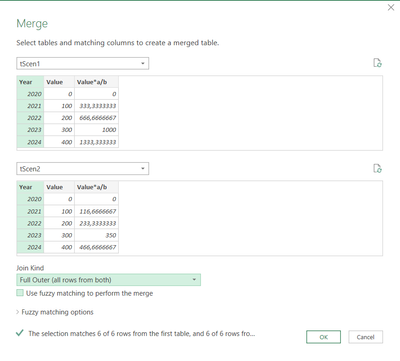
Task: Click the refresh preview icon beside tScen2
Action: [x=377, y=168]
